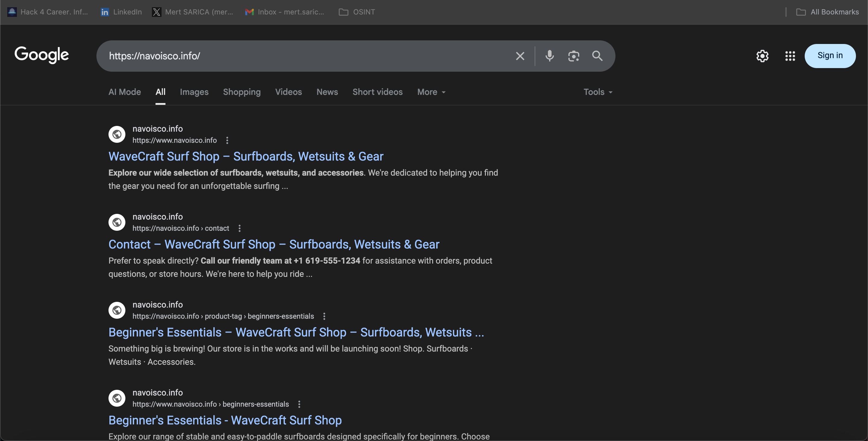Click the Sign in button
This screenshot has height=441, width=868.
pos(830,56)
